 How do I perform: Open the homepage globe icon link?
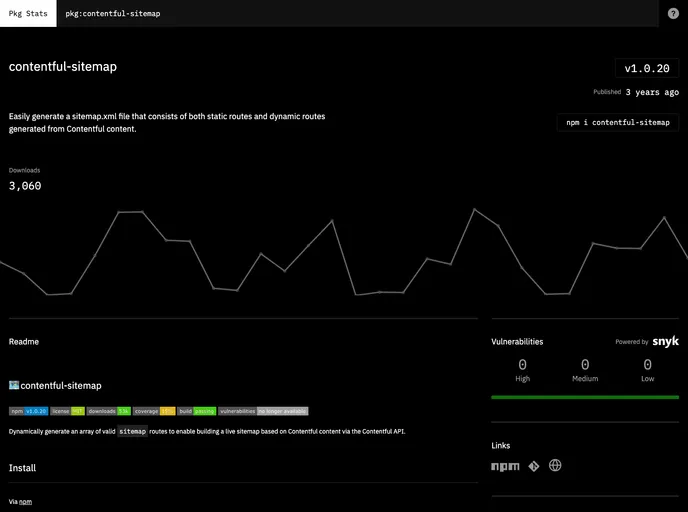(555, 465)
